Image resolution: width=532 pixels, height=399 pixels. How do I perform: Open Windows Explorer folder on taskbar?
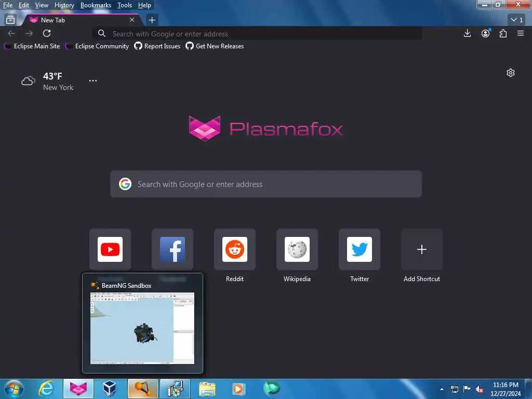coord(207,389)
